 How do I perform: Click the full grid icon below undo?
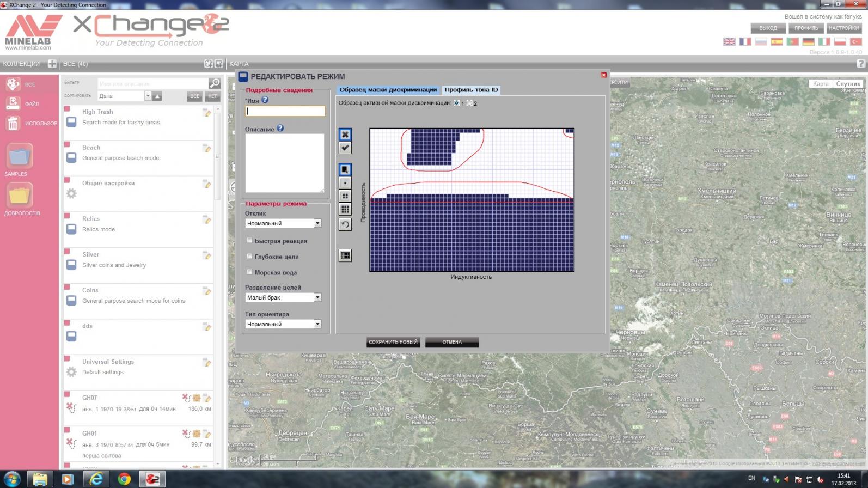click(345, 255)
